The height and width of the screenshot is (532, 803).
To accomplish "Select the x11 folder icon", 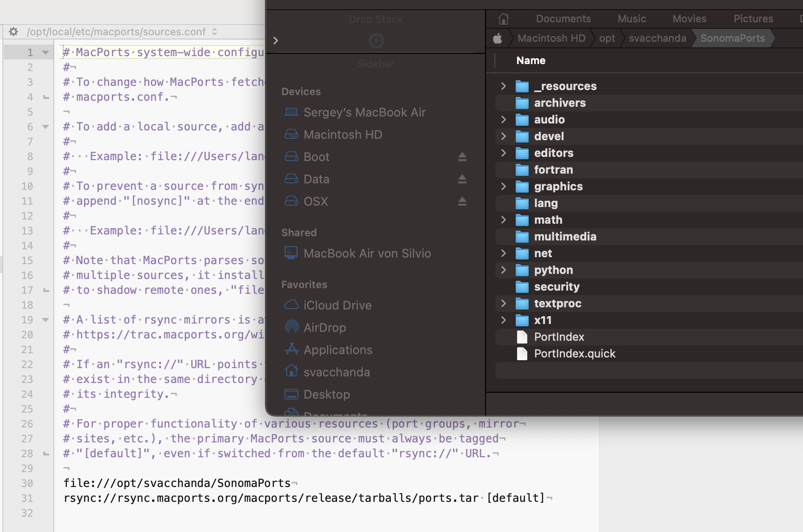I will (x=522, y=320).
